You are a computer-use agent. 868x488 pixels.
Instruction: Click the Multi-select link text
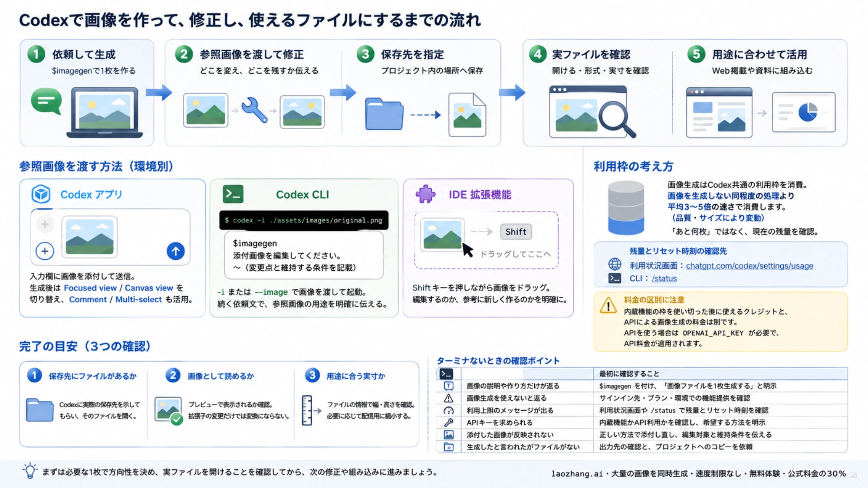click(138, 299)
